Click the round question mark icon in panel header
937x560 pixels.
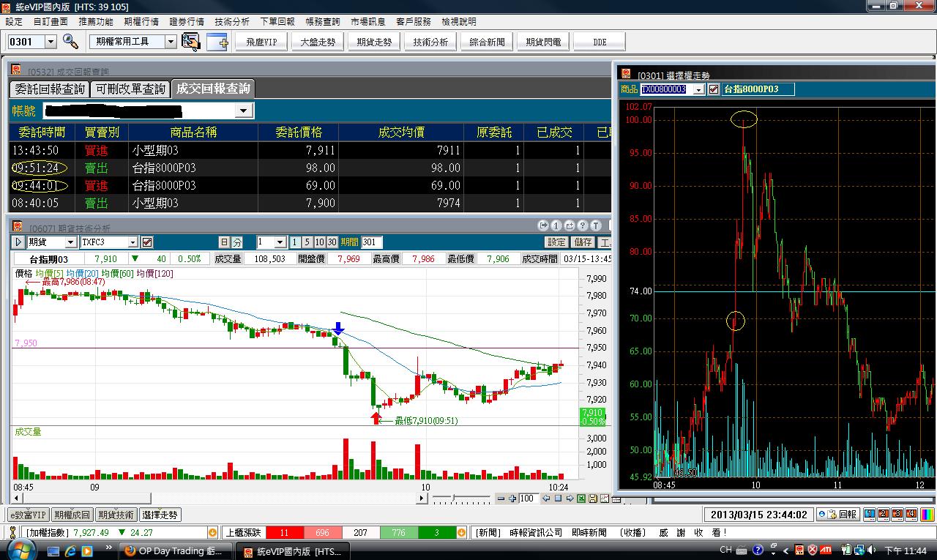tap(583, 225)
